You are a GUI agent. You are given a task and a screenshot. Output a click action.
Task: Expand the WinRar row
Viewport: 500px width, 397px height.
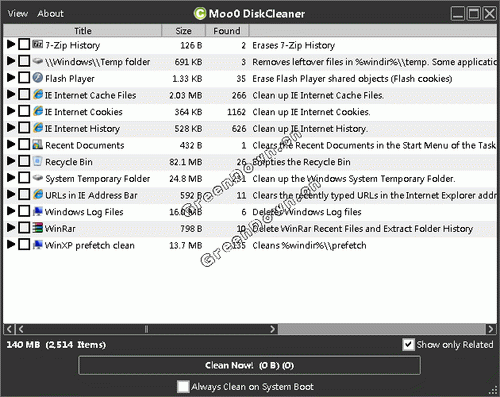point(11,228)
